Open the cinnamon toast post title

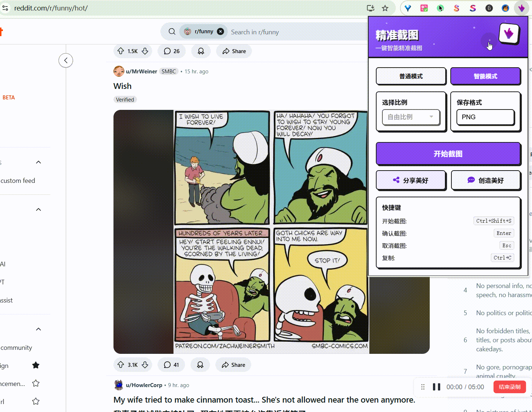pos(264,400)
